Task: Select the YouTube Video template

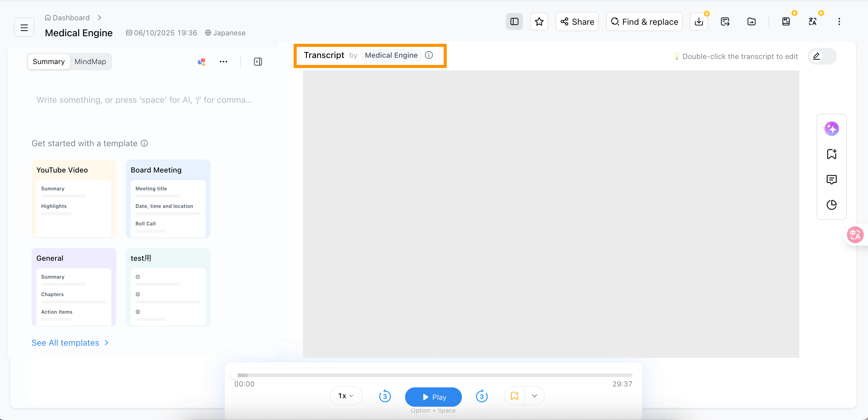Action: [74, 199]
